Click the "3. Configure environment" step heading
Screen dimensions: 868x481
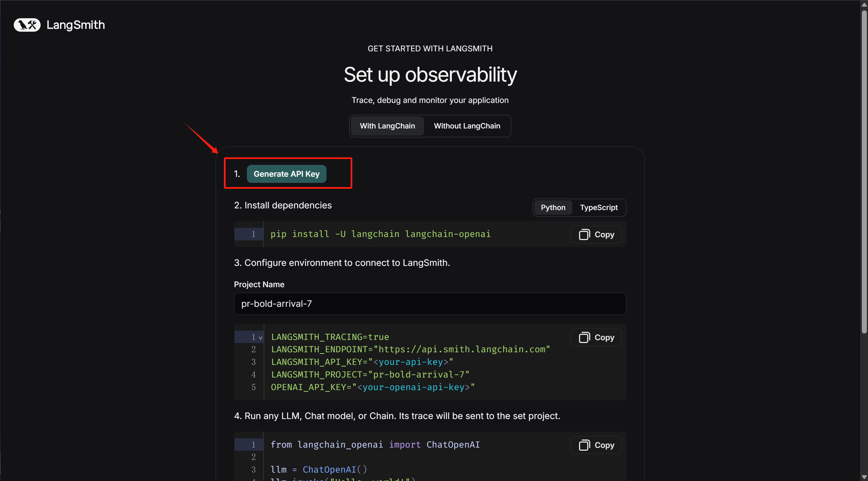[x=342, y=263]
